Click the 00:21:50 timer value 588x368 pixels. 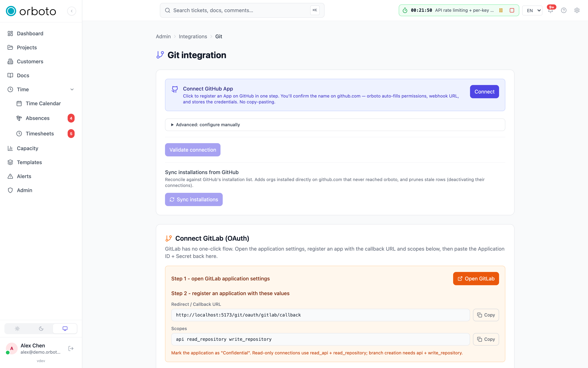[421, 10]
